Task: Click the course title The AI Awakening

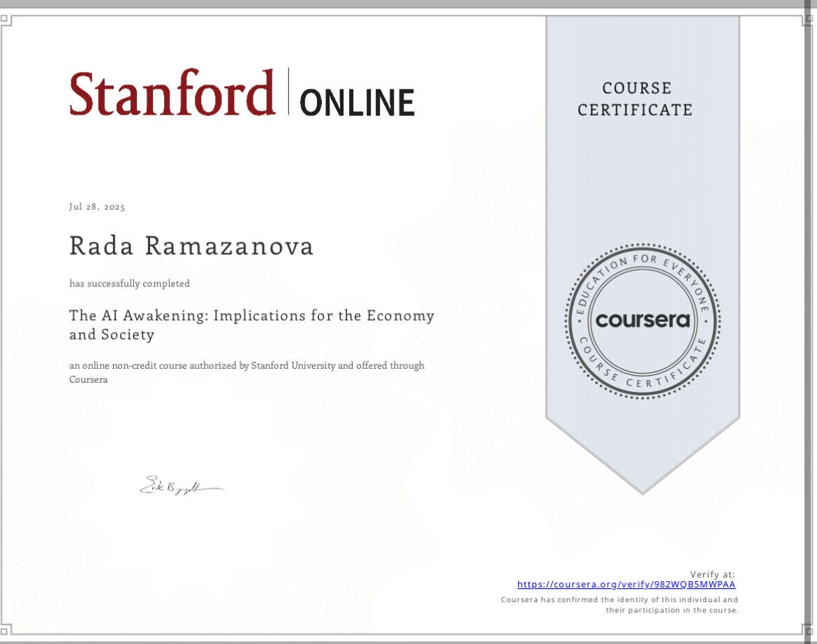Action: (251, 325)
